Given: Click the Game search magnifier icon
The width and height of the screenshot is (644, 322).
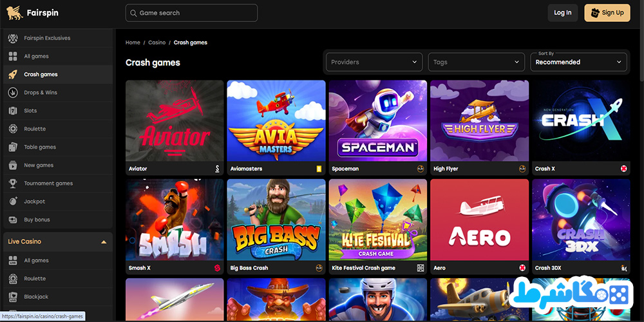Looking at the screenshot, I should point(133,13).
